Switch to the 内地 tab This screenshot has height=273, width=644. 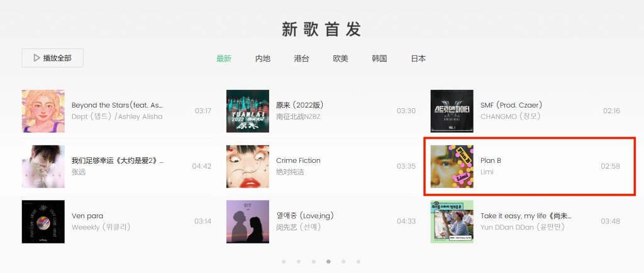[263, 58]
